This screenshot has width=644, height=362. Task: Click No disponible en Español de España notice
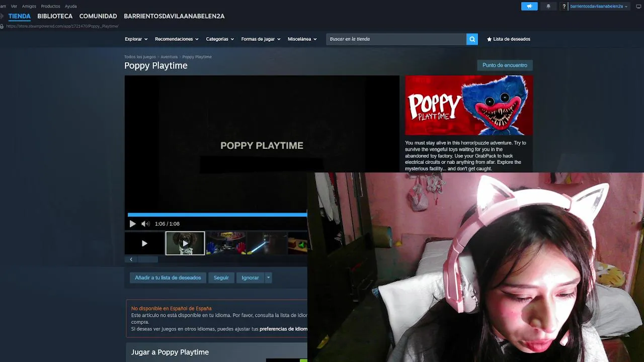(172, 308)
